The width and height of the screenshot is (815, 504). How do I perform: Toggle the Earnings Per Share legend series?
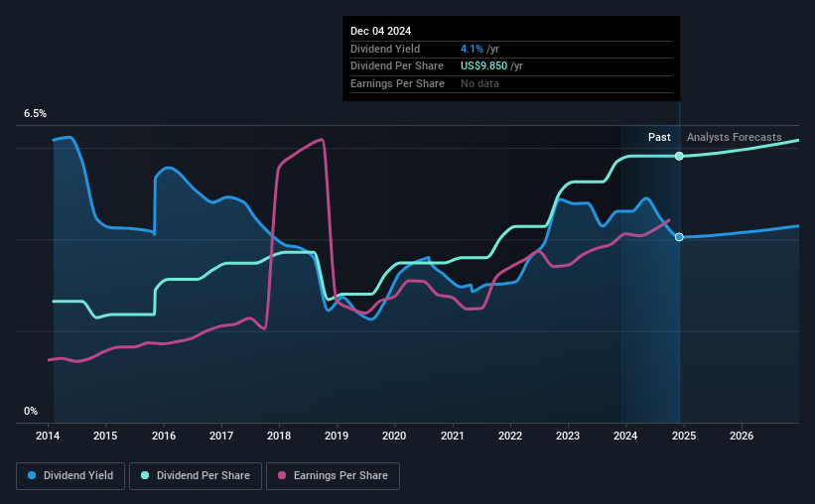(333, 476)
